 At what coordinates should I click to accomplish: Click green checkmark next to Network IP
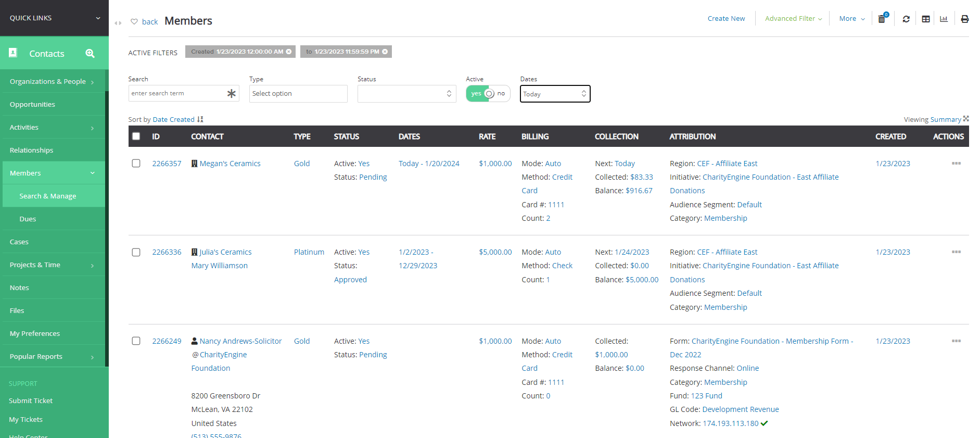tap(764, 423)
